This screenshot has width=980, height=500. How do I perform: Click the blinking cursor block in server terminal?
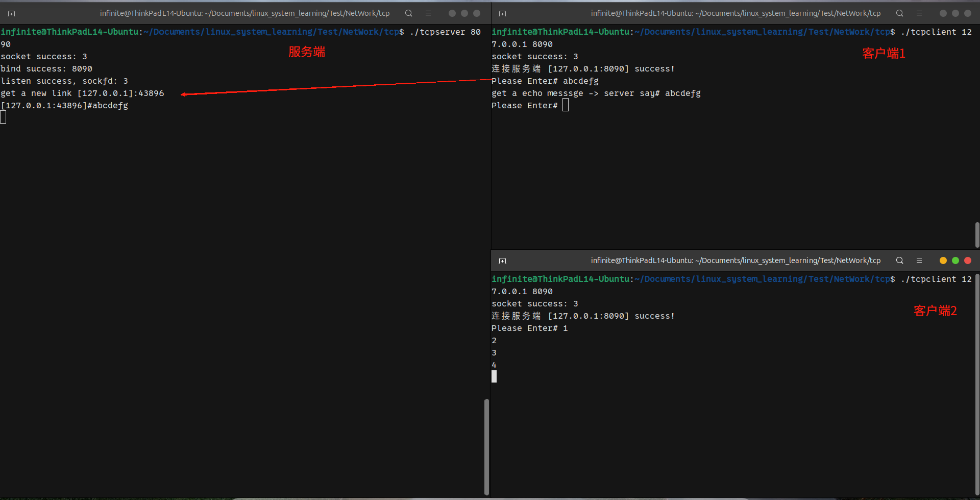click(4, 117)
